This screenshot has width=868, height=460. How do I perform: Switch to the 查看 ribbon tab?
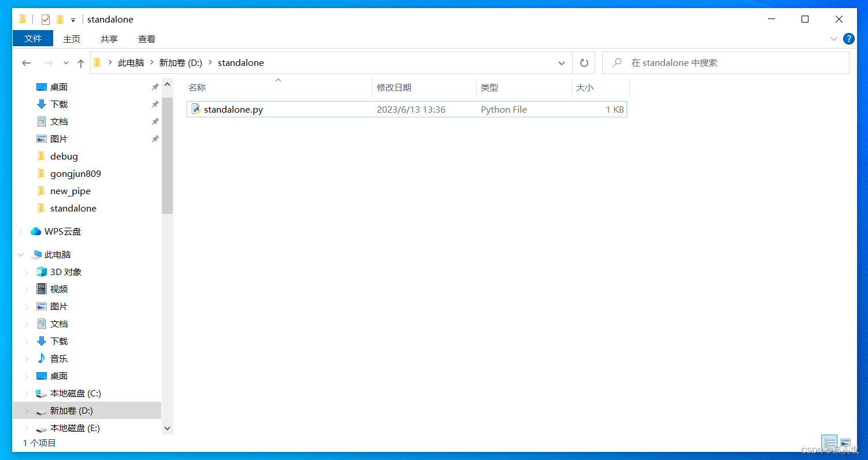point(147,39)
